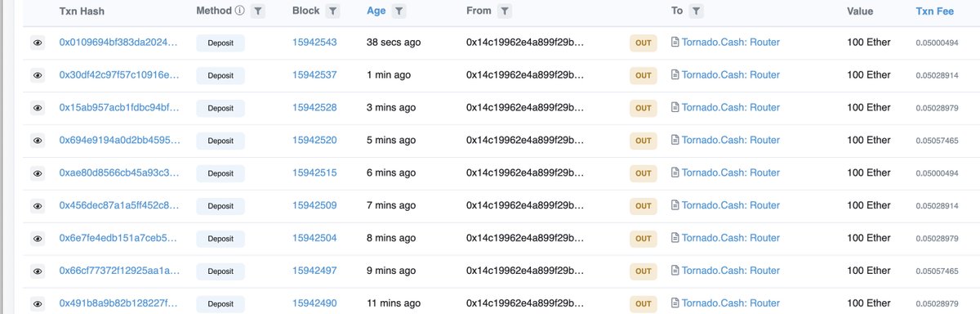Click the Deposit method badge in block 15942520 row
Viewport: 980px width, 314px height.
(x=220, y=141)
